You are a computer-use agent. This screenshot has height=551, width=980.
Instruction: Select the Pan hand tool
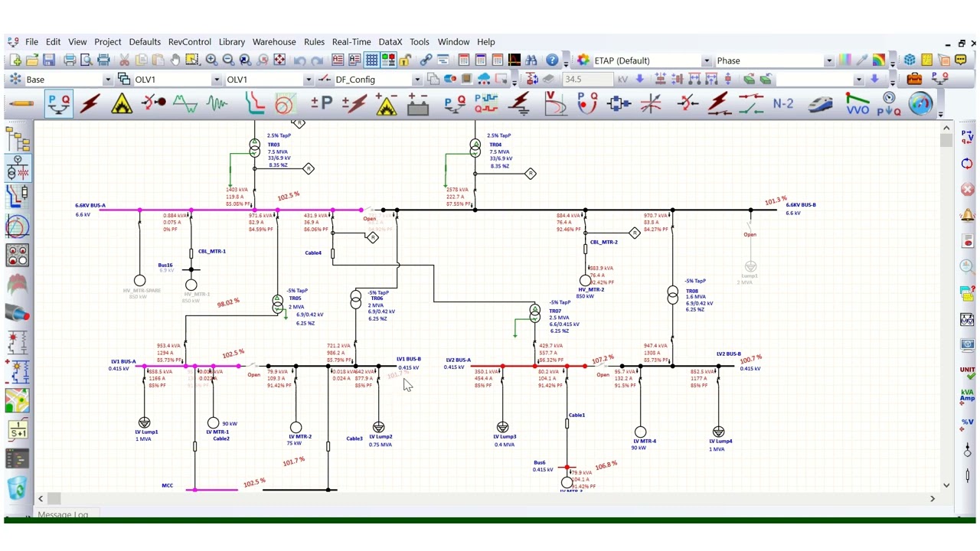(175, 60)
